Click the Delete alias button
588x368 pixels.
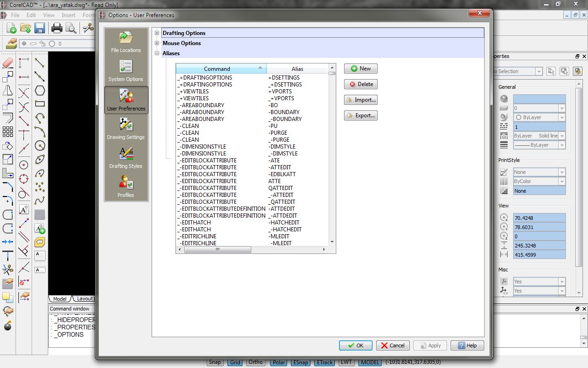tap(361, 84)
